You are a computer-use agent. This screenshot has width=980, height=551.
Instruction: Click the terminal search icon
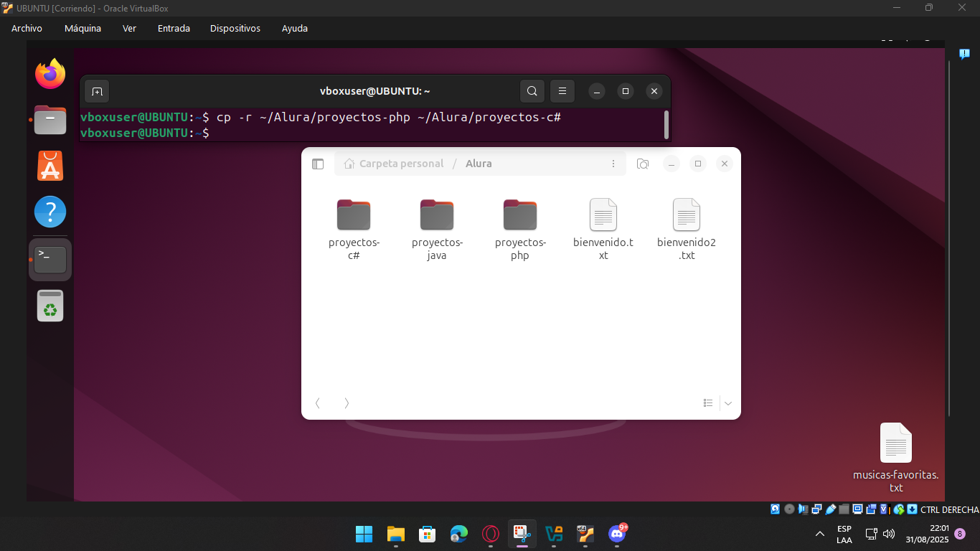tap(532, 91)
